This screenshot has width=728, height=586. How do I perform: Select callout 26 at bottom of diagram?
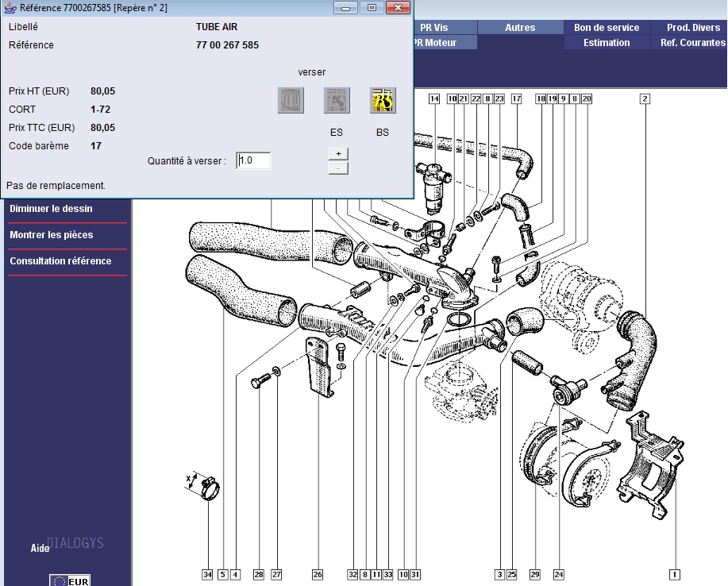318,574
